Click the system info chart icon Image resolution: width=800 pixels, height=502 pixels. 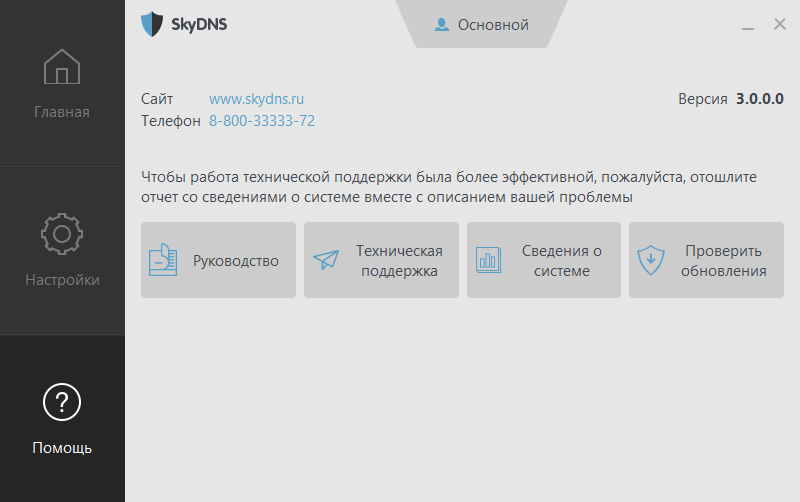click(x=488, y=260)
